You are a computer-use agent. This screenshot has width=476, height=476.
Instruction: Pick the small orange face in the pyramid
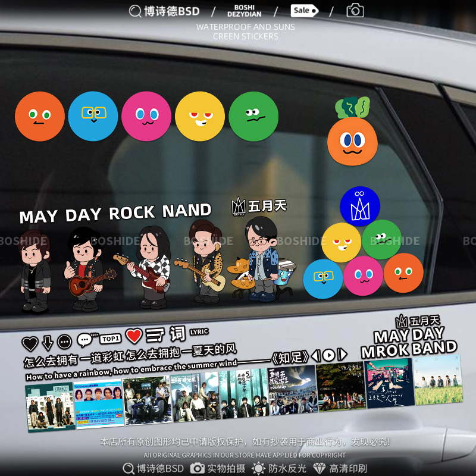(404, 273)
